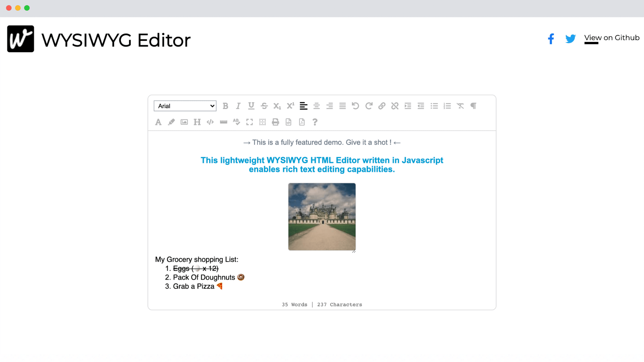Remove link with unlink icon
The image size is (644, 362).
click(x=395, y=106)
